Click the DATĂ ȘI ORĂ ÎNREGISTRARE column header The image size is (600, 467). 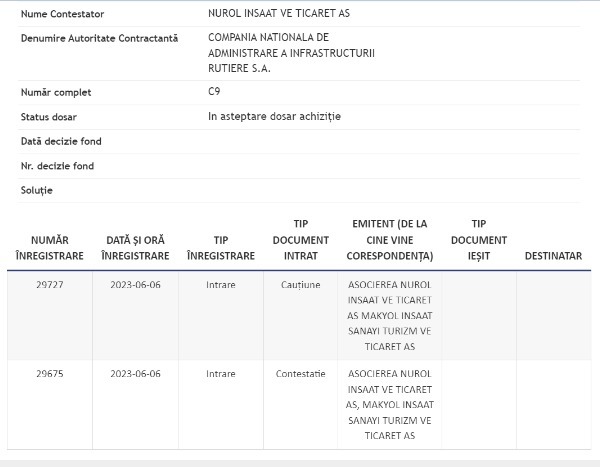(x=135, y=248)
